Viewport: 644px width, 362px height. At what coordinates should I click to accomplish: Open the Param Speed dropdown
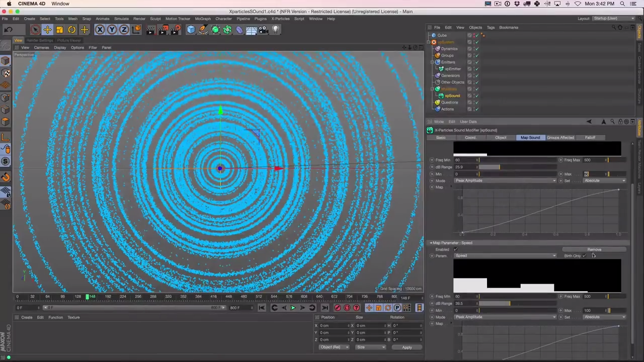(505, 256)
